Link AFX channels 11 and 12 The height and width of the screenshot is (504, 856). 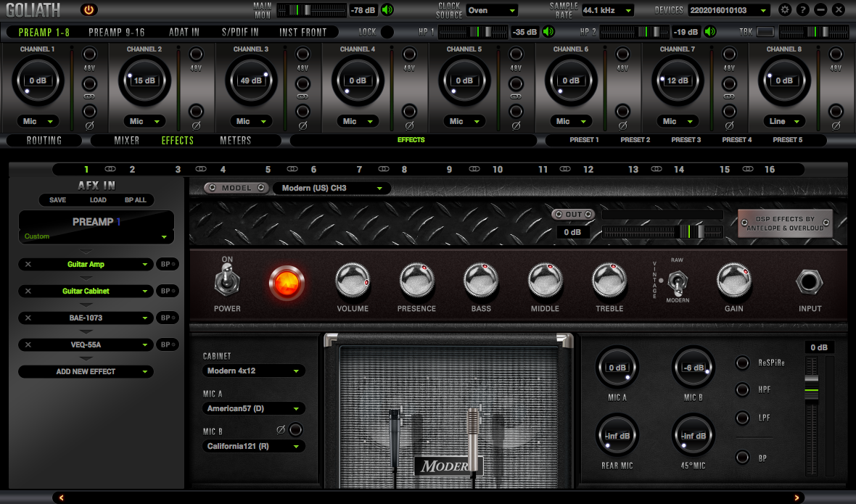[565, 169]
